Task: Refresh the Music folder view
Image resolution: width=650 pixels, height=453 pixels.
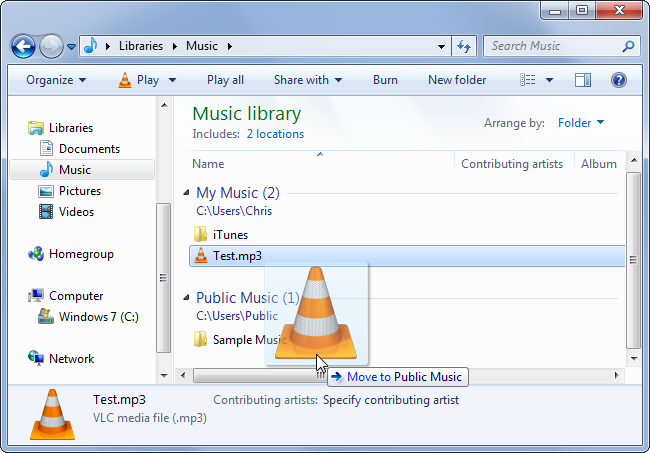Action: [464, 46]
